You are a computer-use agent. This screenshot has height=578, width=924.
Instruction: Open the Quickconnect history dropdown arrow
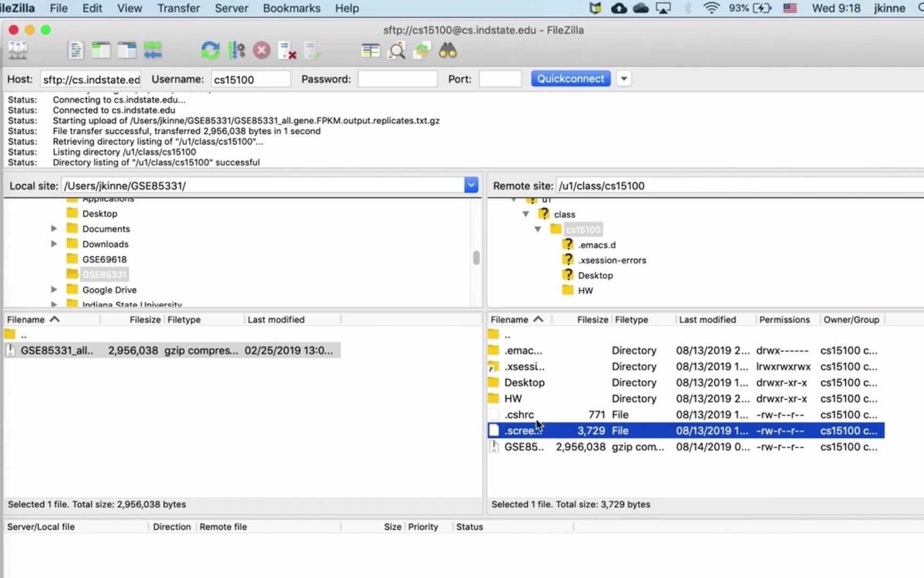click(623, 79)
